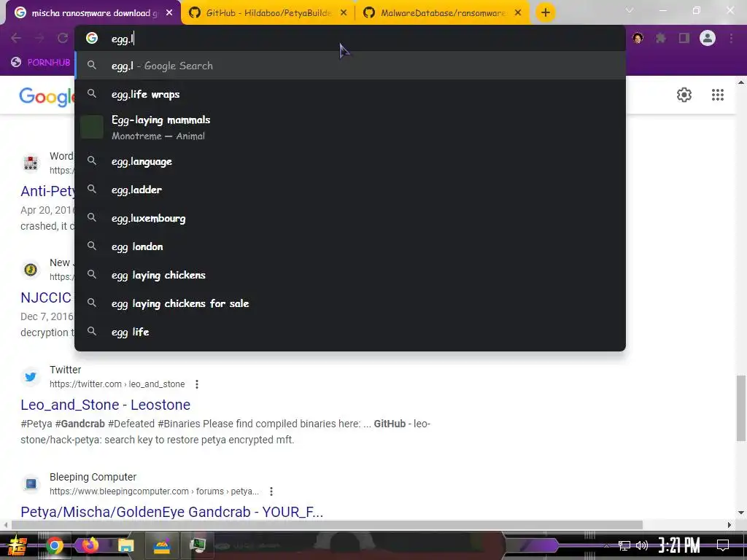Open more options for Bleeping Computer result

coord(271,491)
